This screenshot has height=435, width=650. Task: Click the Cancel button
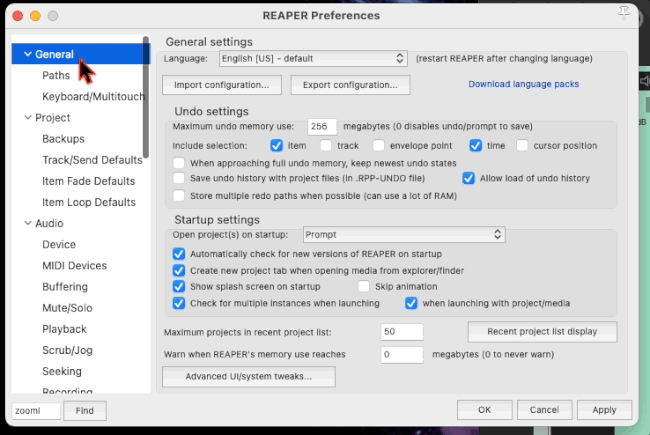click(544, 410)
